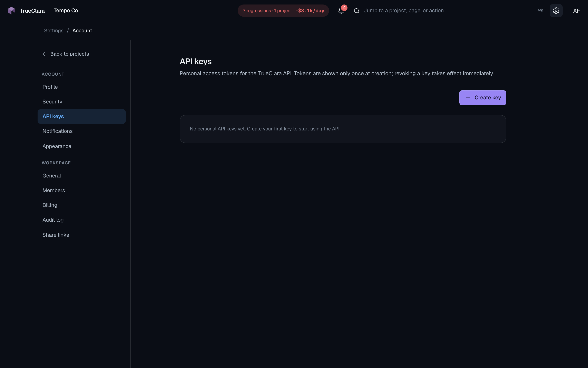Focus the Jump to a project search field

pyautogui.click(x=449, y=10)
